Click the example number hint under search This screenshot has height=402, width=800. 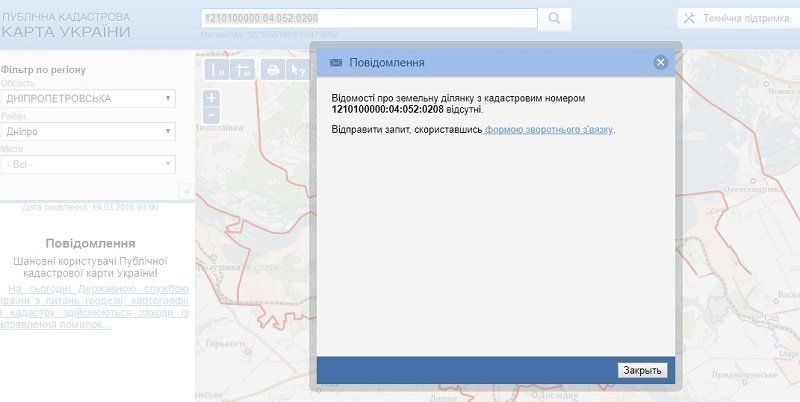tap(269, 35)
